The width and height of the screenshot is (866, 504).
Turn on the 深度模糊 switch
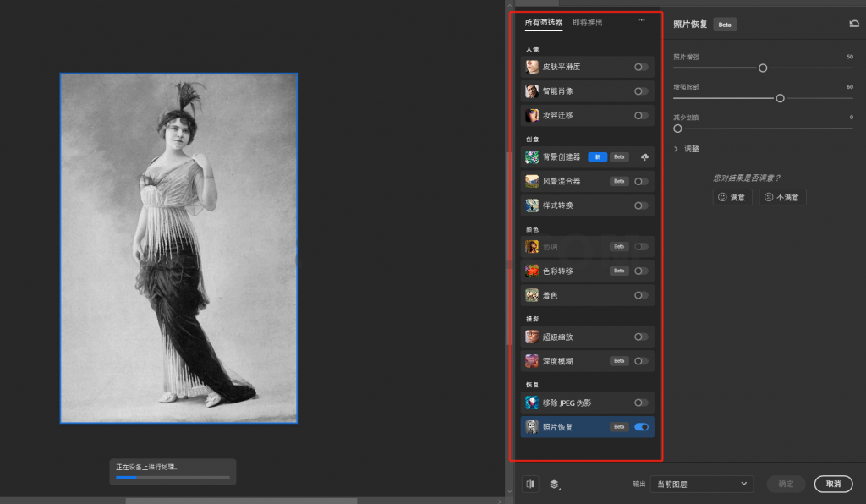point(641,361)
